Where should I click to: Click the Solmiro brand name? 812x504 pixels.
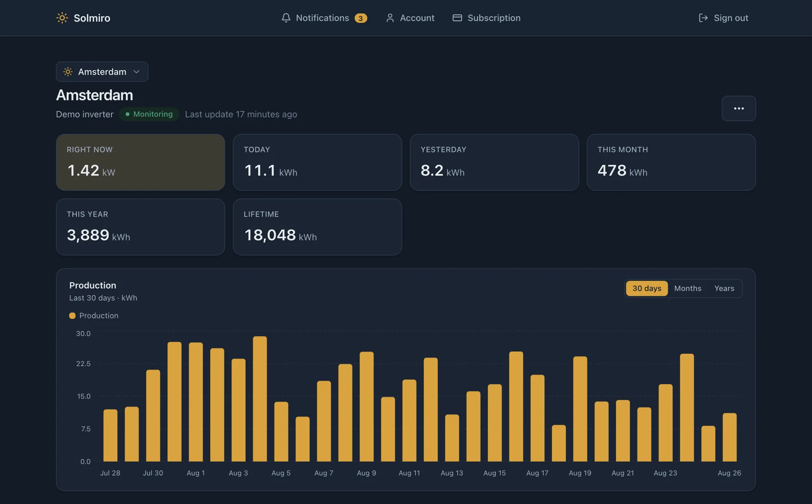click(x=92, y=18)
